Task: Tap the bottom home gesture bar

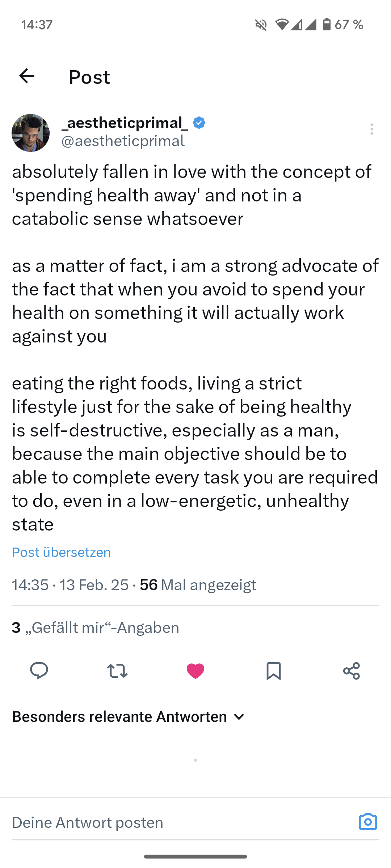Action: [195, 856]
